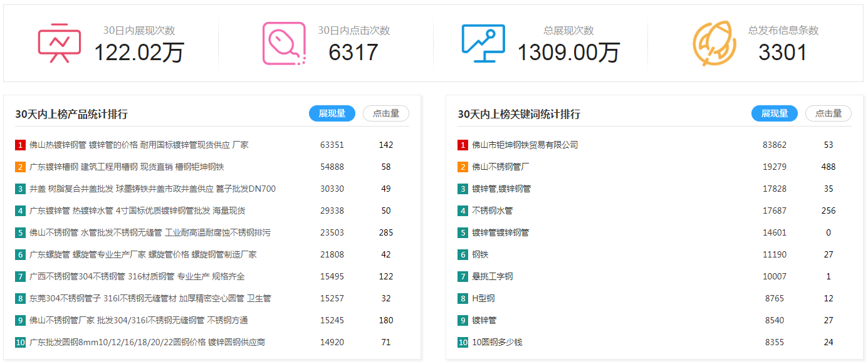Click the pink mouse icon for 30日内点击次数
Viewport: 868px width, 364px height.
(x=284, y=43)
